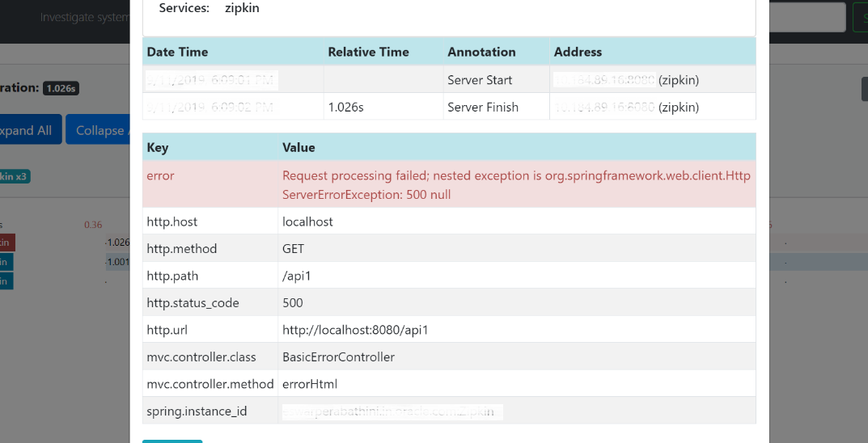Select the error row in key table

click(x=449, y=185)
